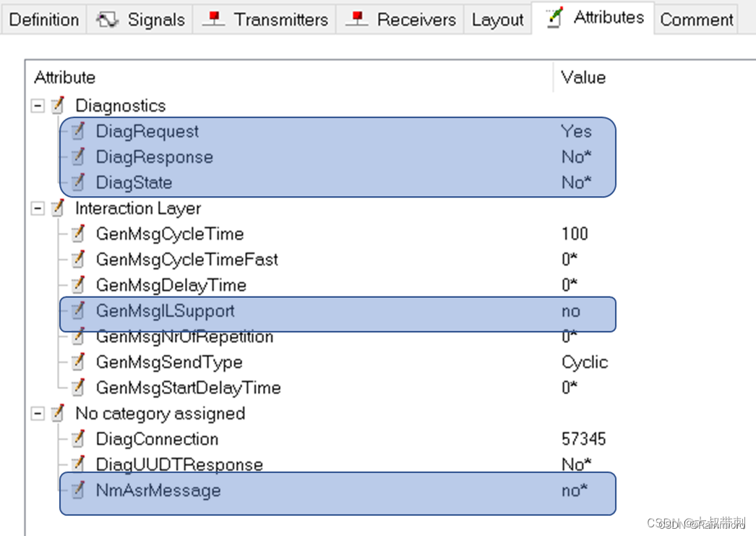Click the GenMsgStartDelayTime value 0*
This screenshot has width=756, height=536.
click(x=569, y=388)
